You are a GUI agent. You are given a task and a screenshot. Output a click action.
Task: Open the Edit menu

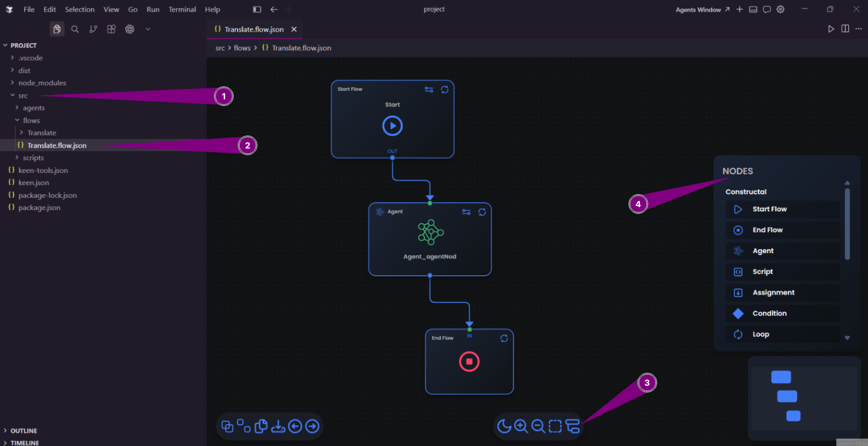(50, 10)
